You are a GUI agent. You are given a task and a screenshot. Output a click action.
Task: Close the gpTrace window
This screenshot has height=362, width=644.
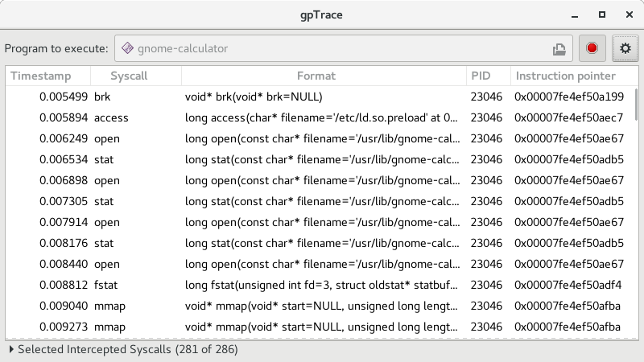(x=630, y=14)
